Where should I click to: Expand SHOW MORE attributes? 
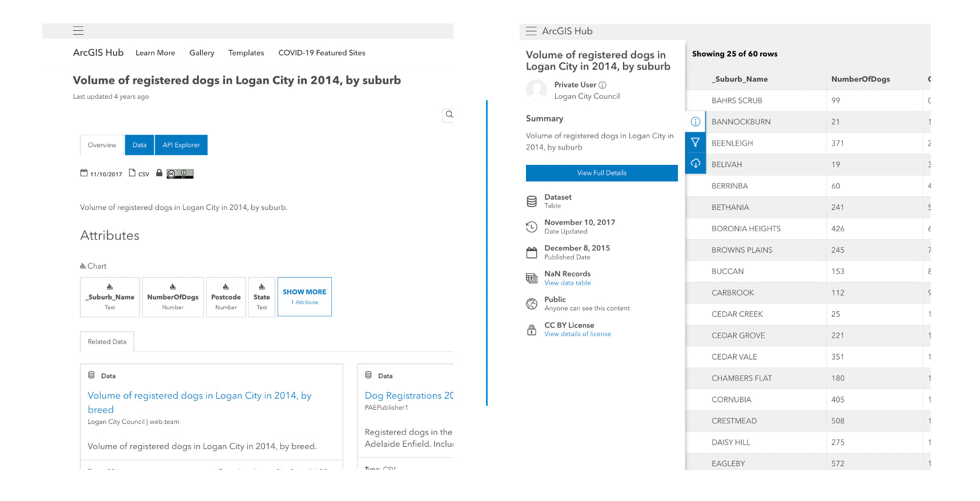[304, 297]
